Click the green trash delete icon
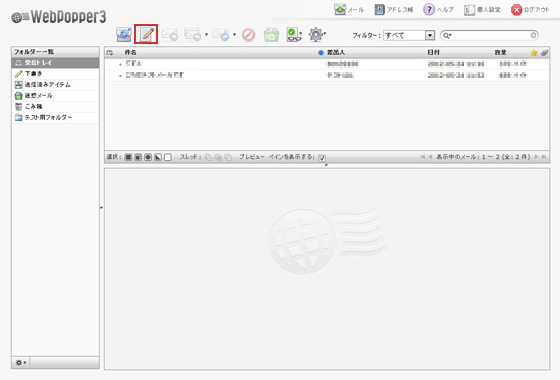Image resolution: width=560 pixels, height=380 pixels. tap(271, 35)
